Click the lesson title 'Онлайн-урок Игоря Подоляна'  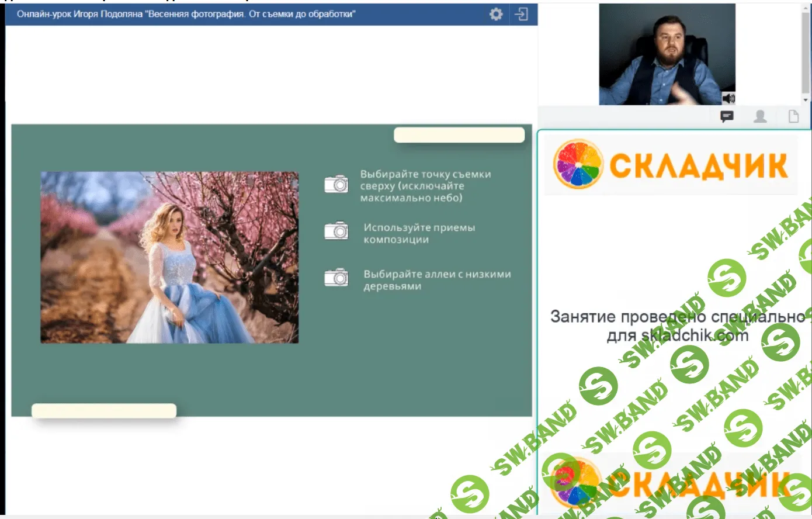point(186,14)
